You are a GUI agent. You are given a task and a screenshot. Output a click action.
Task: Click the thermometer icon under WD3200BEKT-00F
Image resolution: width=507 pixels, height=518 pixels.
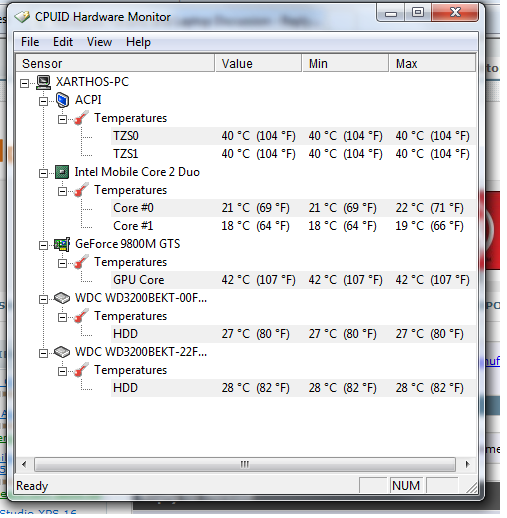(81, 316)
